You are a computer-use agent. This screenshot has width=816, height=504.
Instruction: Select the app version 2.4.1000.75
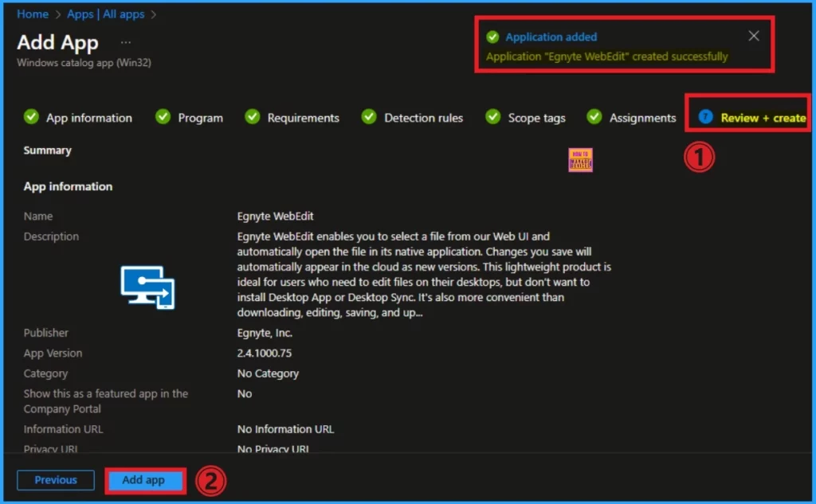[x=265, y=354]
